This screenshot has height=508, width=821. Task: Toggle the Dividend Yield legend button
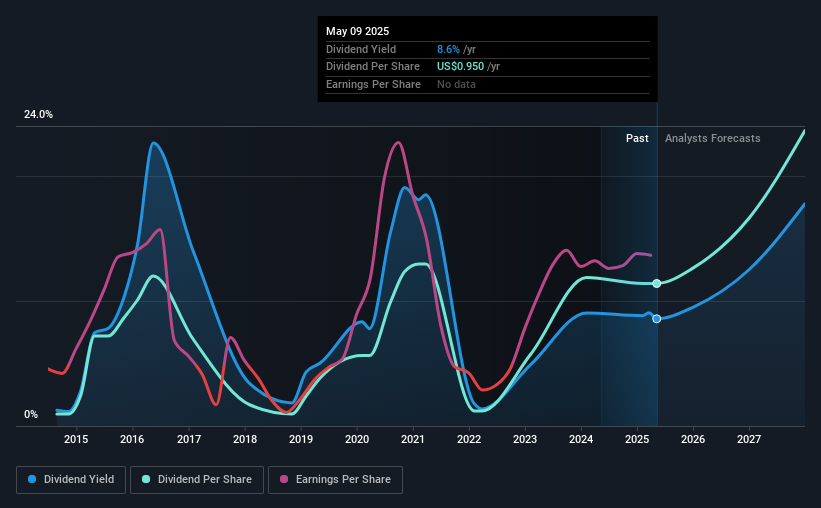71,480
